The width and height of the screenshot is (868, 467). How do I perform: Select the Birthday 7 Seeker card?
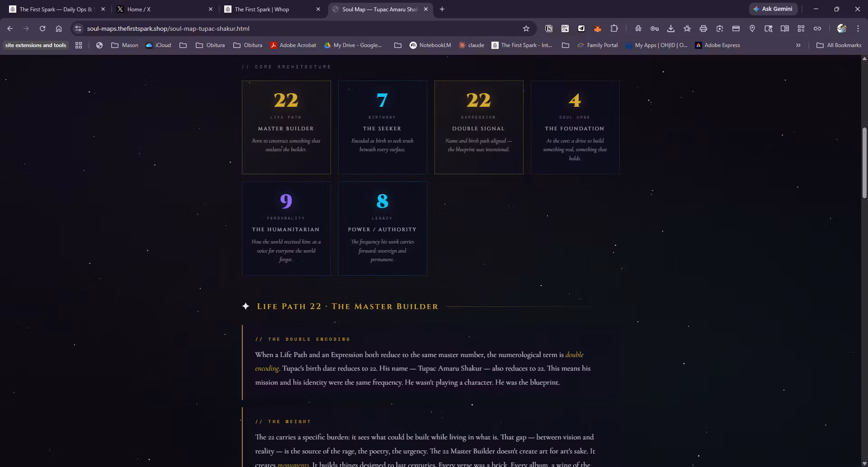[x=382, y=127]
